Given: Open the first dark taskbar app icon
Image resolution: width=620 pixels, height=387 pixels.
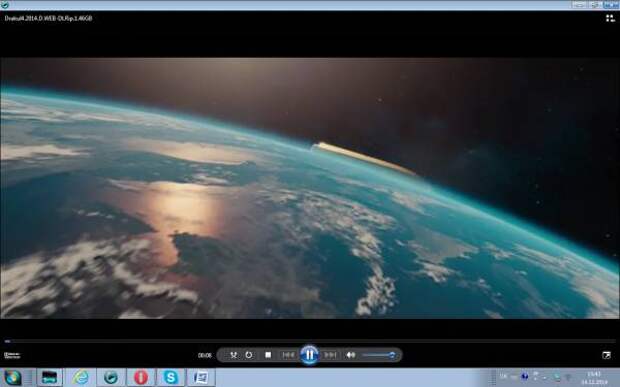Looking at the screenshot, I should coord(50,378).
